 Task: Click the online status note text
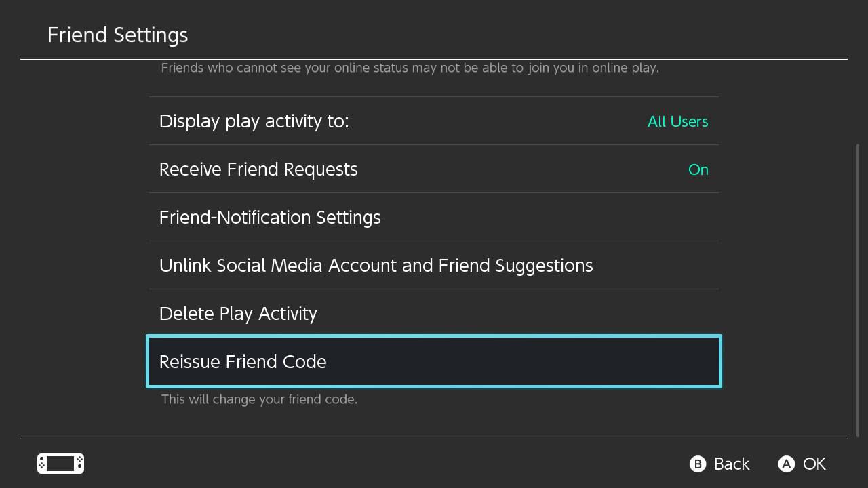pos(410,68)
